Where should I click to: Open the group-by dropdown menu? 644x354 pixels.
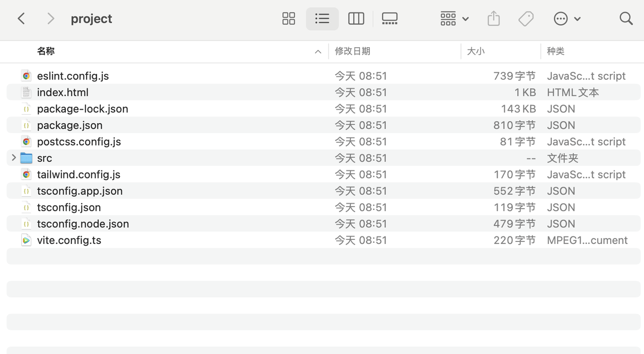[454, 19]
